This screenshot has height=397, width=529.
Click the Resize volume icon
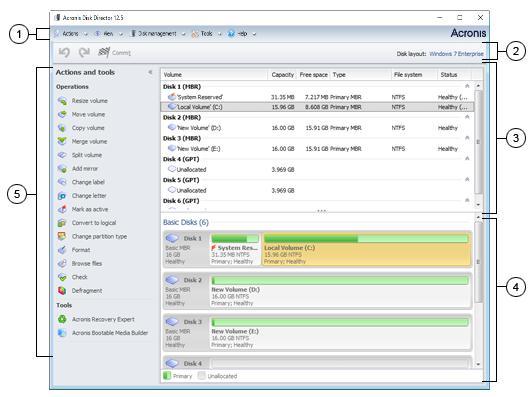(x=62, y=101)
